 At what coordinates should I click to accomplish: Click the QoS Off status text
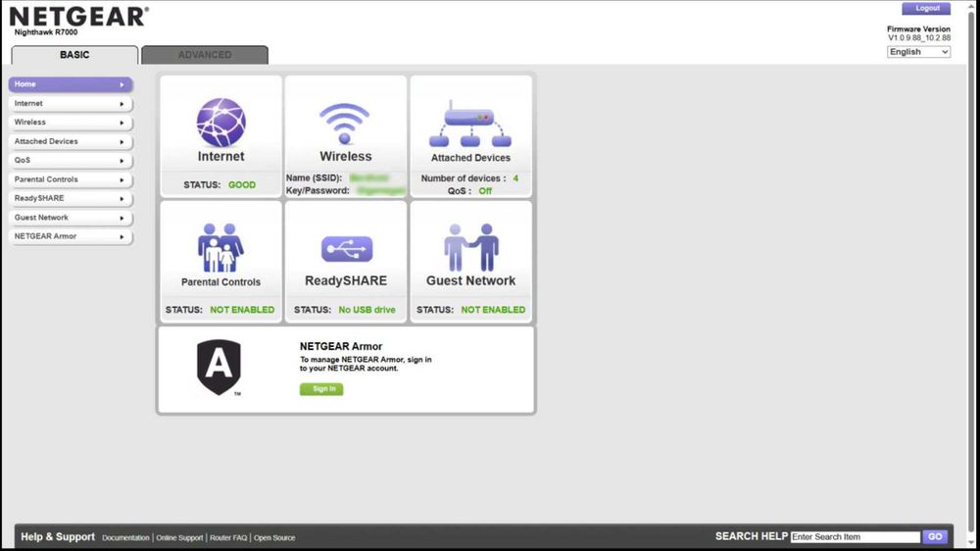[485, 191]
